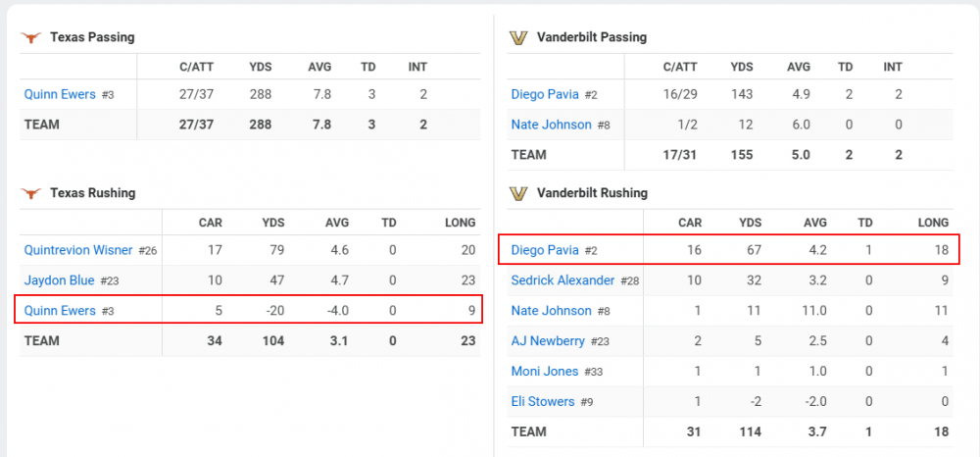Open Moni Jones player link
Screen dimensions: 980x457
(x=544, y=372)
